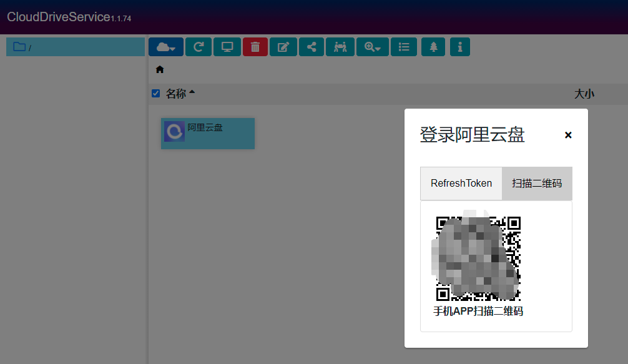
Task: Click the user collaboration icon
Action: pos(340,47)
